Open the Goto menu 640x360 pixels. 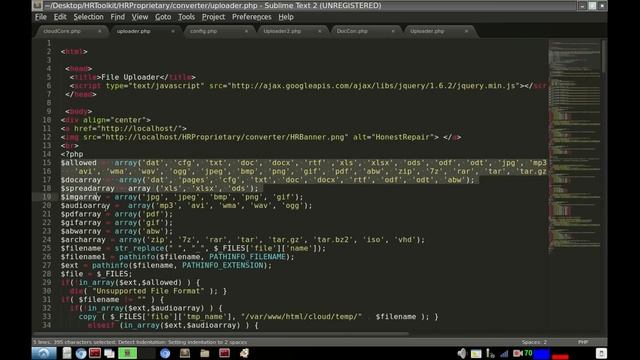coord(163,17)
